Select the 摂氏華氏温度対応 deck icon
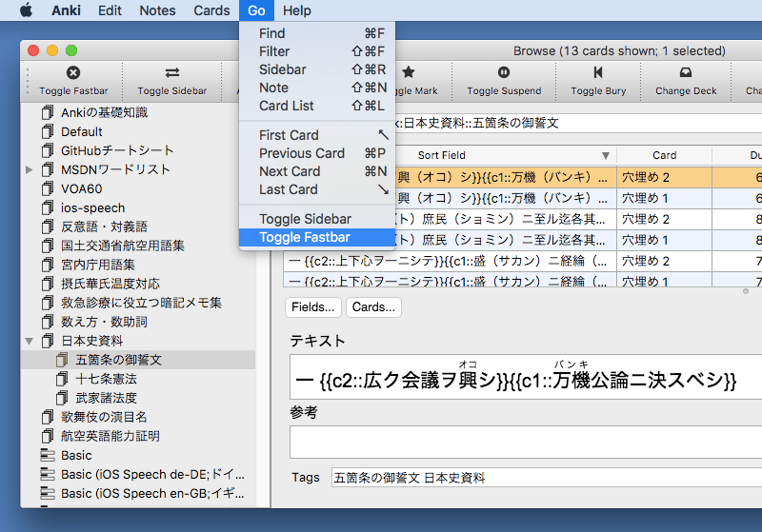The image size is (762, 532). coord(48,284)
